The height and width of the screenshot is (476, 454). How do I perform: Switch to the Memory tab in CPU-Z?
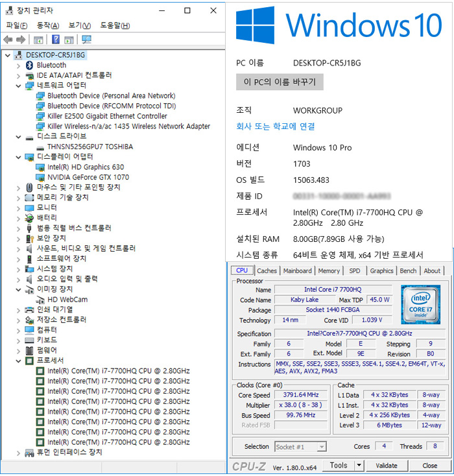click(x=329, y=270)
